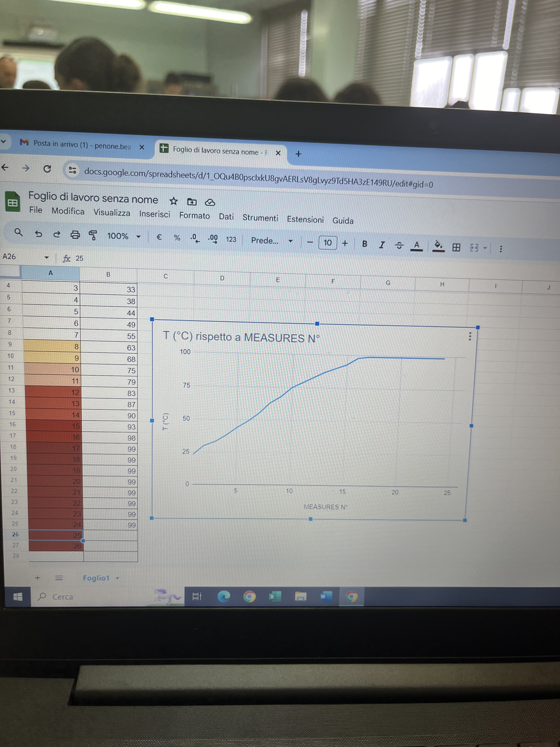
Task: Toggle strikethrough formatting
Action: pos(399,245)
